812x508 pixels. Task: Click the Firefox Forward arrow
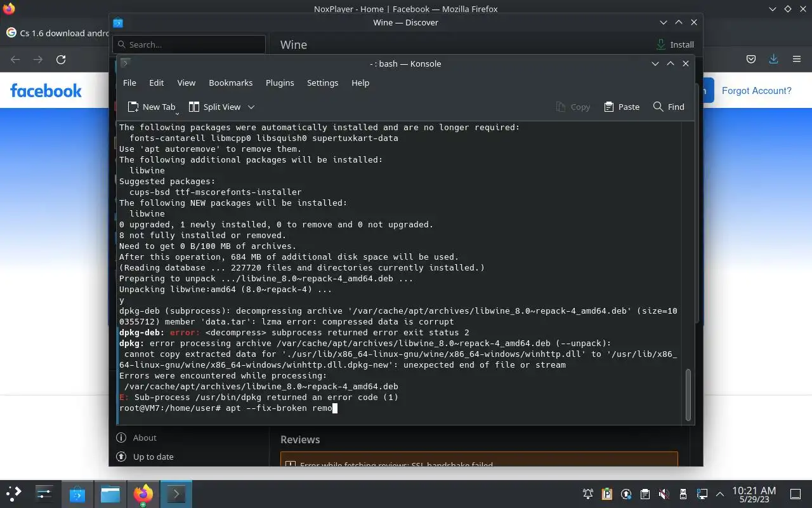[x=38, y=59]
